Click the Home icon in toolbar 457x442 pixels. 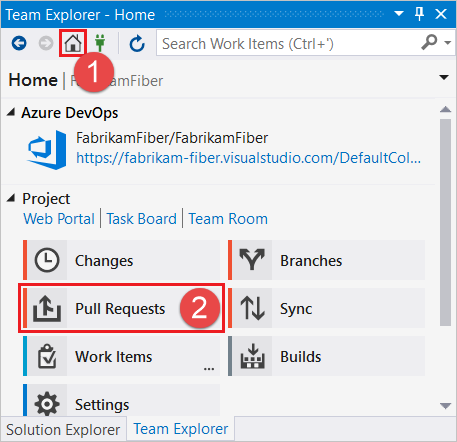coord(73,43)
